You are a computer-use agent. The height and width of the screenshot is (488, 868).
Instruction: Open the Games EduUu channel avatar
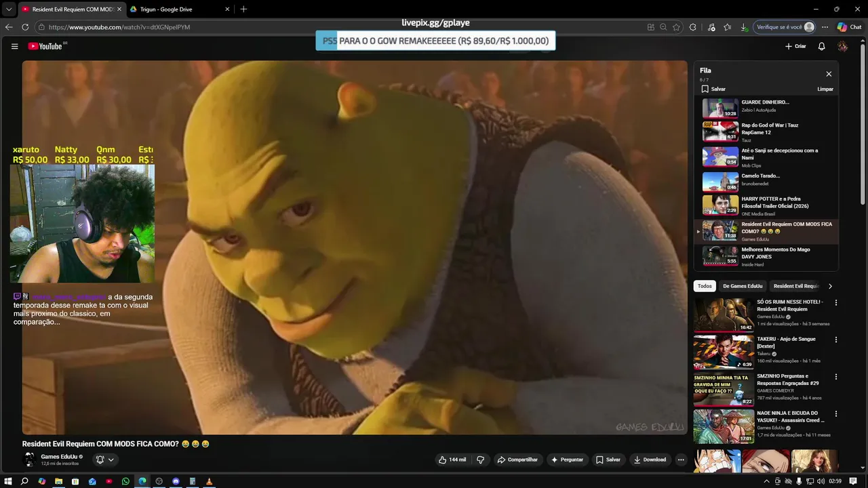click(x=29, y=460)
